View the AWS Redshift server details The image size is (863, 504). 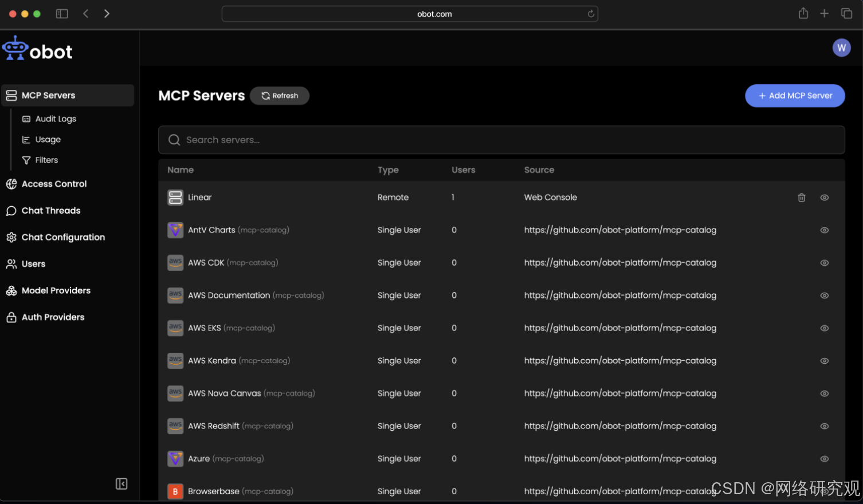[825, 426]
